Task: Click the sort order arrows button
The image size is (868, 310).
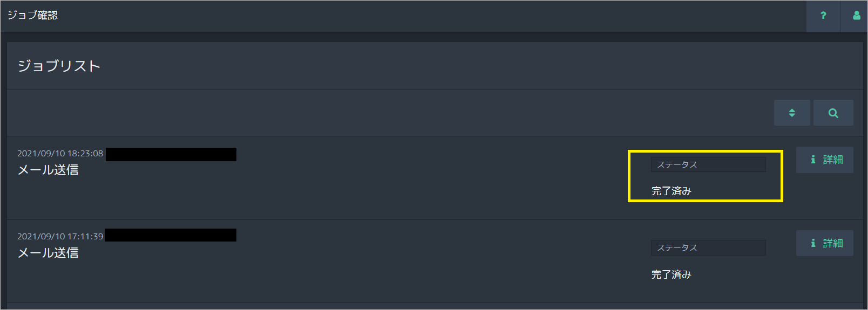Action: point(792,113)
